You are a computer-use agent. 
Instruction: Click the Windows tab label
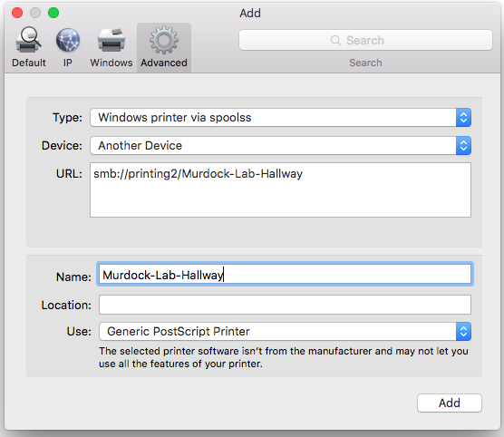click(111, 63)
